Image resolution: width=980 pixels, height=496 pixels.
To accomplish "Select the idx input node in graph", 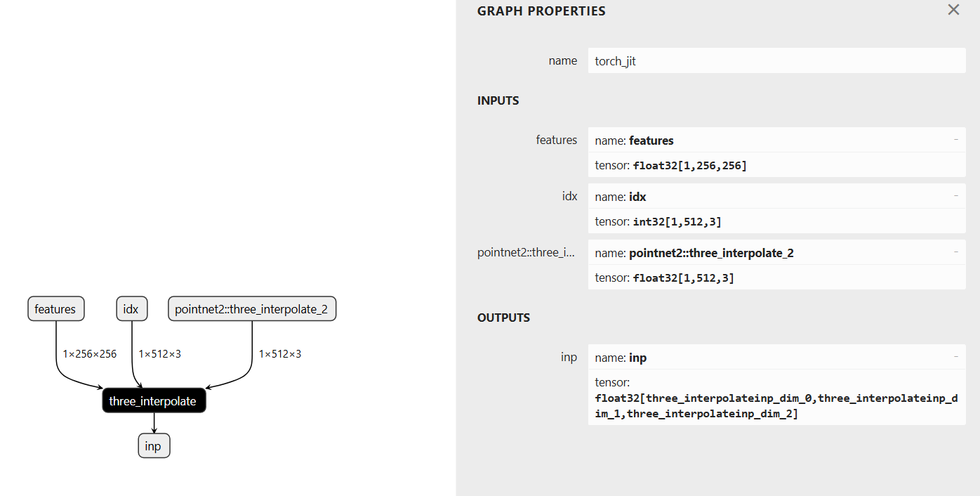I will (x=131, y=309).
